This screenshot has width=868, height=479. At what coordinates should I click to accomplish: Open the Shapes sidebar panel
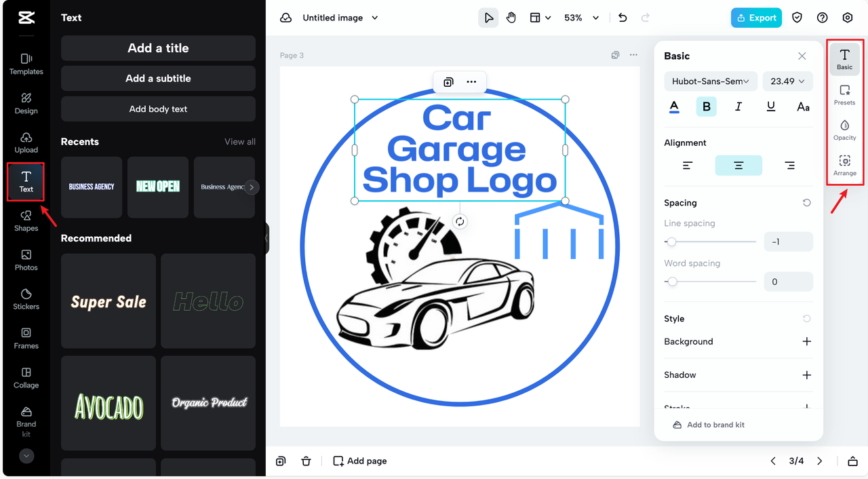pyautogui.click(x=26, y=221)
